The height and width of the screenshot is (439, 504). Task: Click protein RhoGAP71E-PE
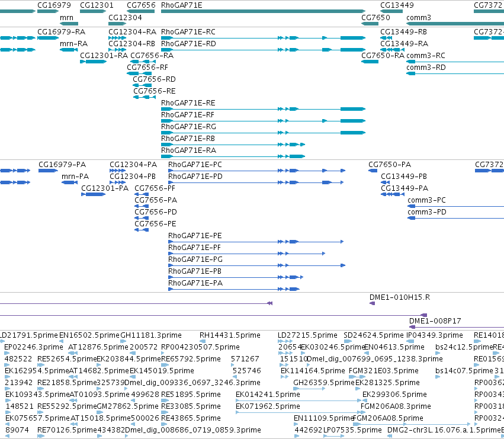pos(195,236)
